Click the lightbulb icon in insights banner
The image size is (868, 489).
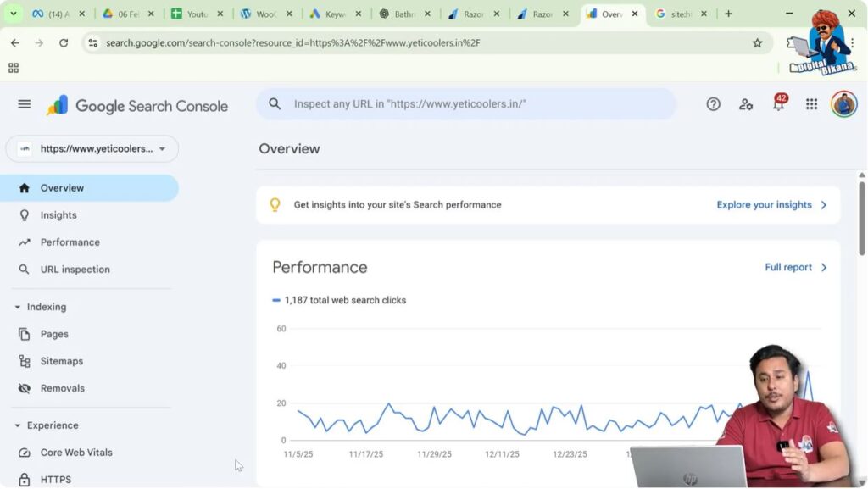point(275,205)
